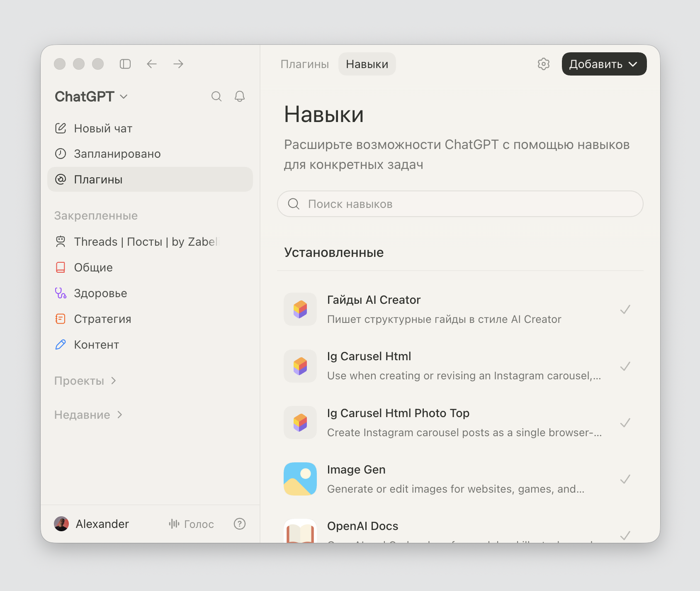Open search via magnifier icon in sidebar

(x=216, y=96)
